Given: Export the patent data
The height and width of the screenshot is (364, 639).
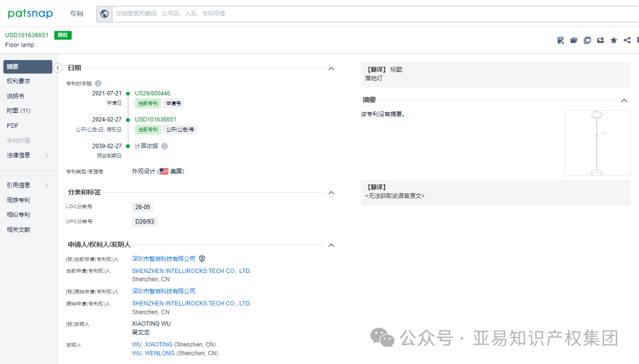Looking at the screenshot, I should pyautogui.click(x=601, y=40).
